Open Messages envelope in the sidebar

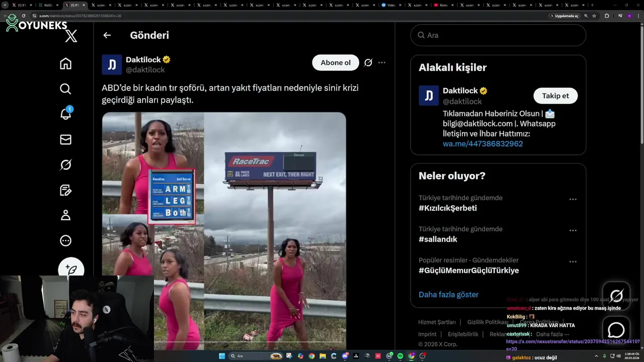(x=65, y=139)
